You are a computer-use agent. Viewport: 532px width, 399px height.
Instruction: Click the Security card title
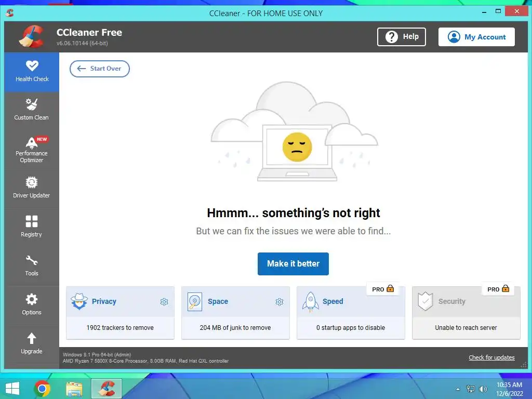(452, 301)
